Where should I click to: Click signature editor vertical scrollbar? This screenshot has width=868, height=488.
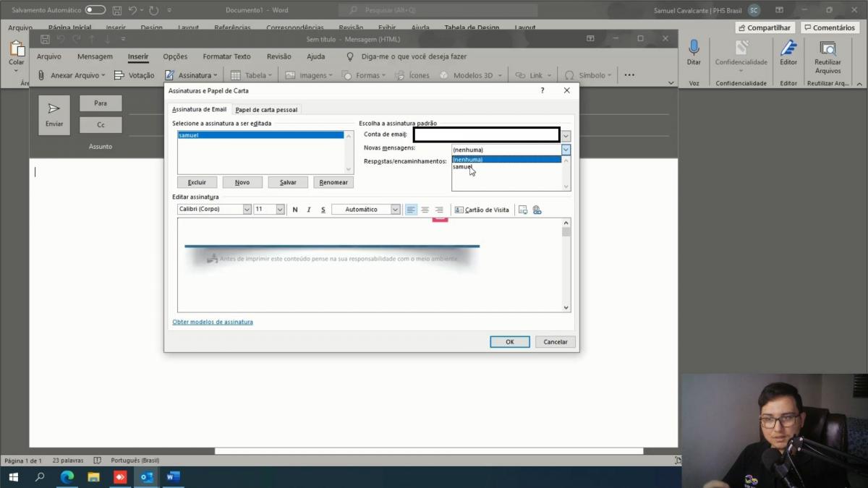(566, 265)
